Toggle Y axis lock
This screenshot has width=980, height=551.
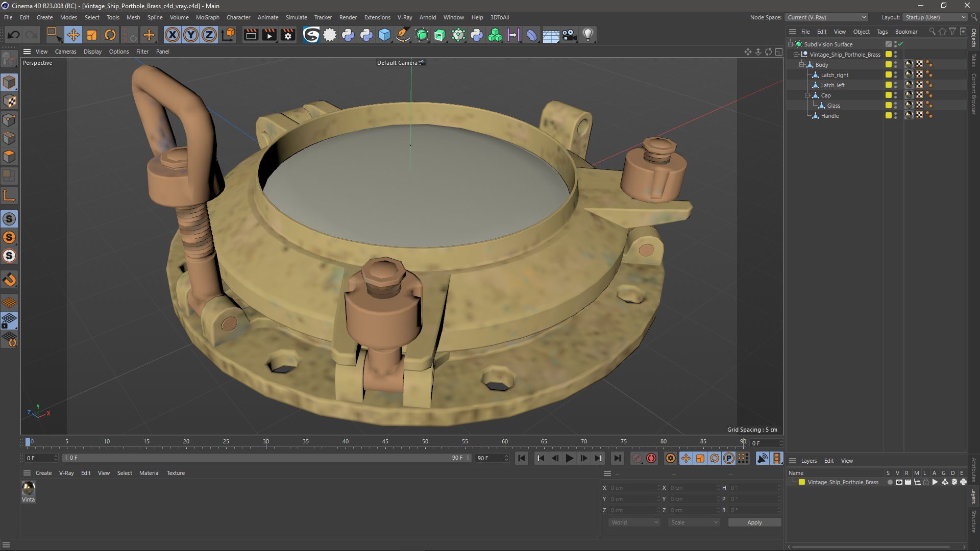[191, 35]
